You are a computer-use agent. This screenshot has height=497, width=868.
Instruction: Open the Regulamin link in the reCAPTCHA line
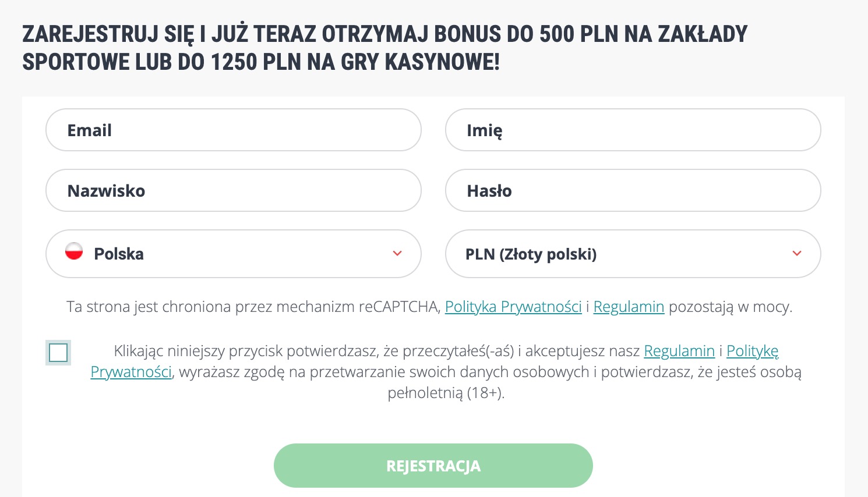coord(629,307)
